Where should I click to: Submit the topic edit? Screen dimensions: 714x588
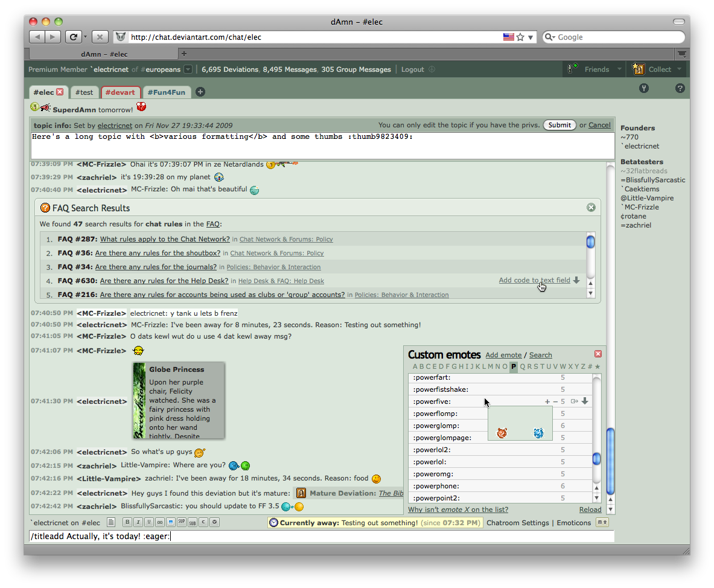click(559, 125)
